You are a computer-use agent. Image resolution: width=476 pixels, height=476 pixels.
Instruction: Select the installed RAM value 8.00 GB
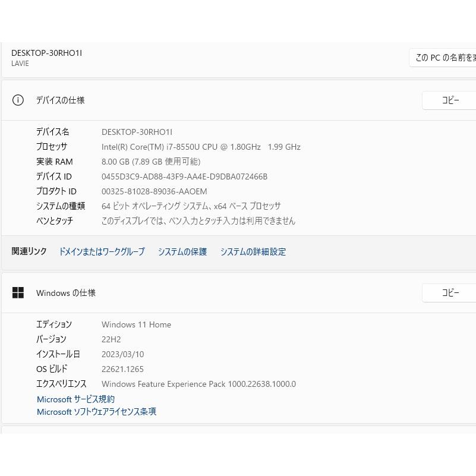[151, 162]
